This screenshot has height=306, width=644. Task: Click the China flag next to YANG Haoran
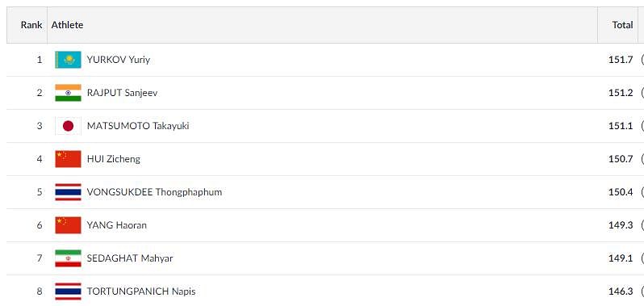[x=68, y=225]
